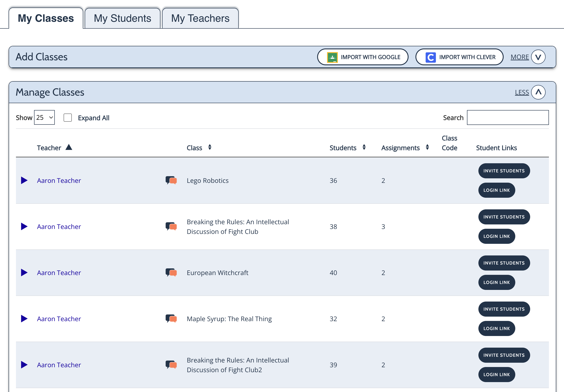The image size is (564, 392).
Task: Expand the European Witchcraft row
Action: click(24, 273)
